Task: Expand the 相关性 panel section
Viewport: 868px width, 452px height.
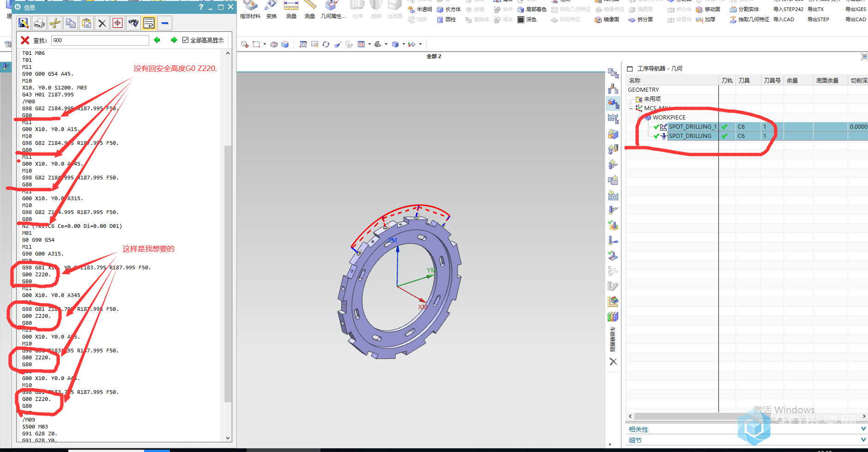Action: (x=863, y=429)
